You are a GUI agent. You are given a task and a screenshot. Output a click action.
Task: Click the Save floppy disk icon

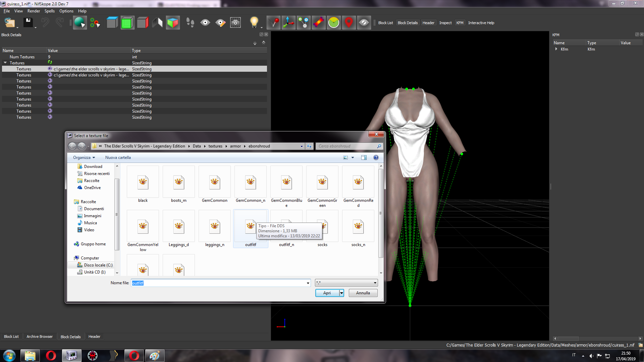point(28,22)
